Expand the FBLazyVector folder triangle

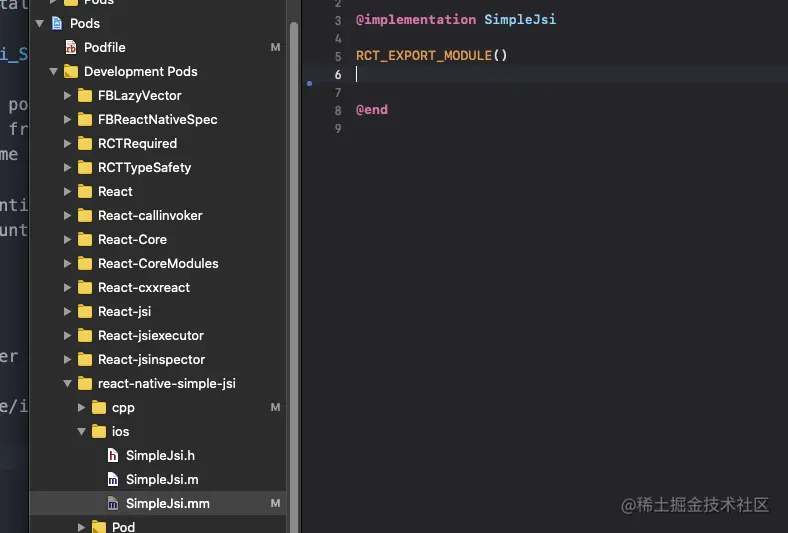point(67,95)
